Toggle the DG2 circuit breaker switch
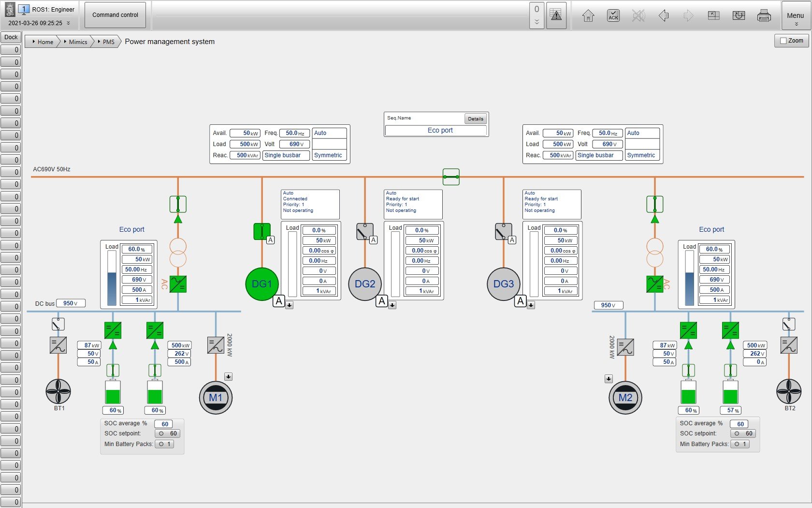The height and width of the screenshot is (508, 812). pos(364,232)
